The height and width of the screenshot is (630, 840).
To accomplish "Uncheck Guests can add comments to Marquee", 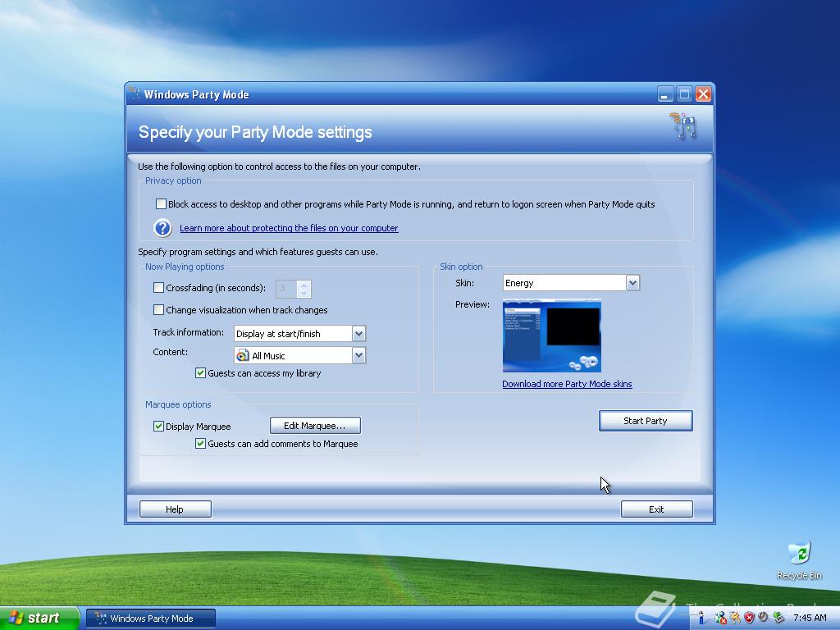I will [x=200, y=443].
